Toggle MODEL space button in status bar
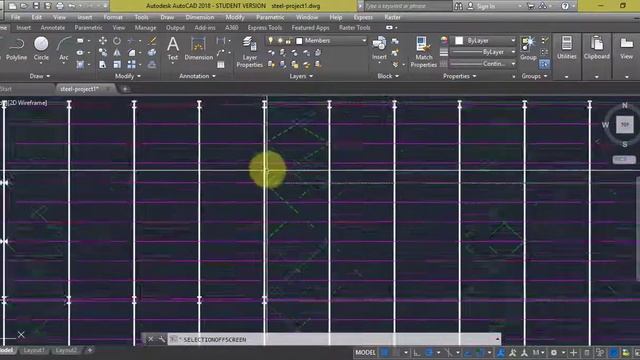Image resolution: width=640 pixels, height=360 pixels. [x=365, y=353]
